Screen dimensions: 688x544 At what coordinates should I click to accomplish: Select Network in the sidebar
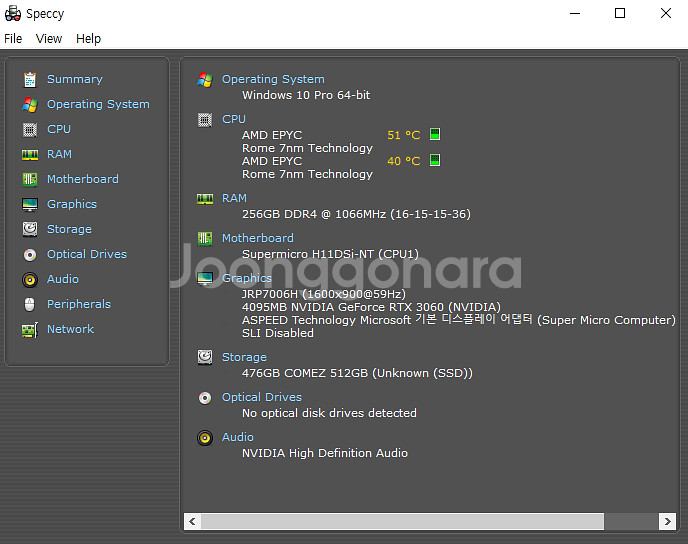click(70, 329)
